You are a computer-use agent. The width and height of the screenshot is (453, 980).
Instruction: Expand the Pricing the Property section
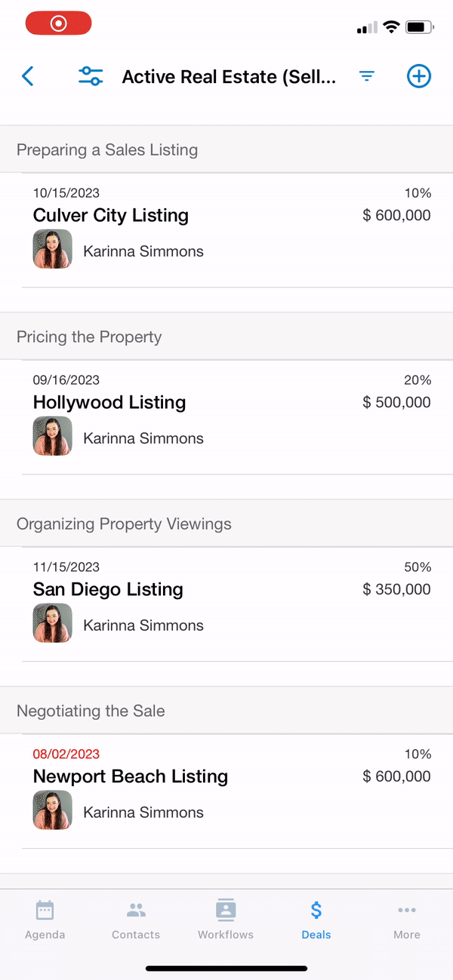pyautogui.click(x=88, y=337)
